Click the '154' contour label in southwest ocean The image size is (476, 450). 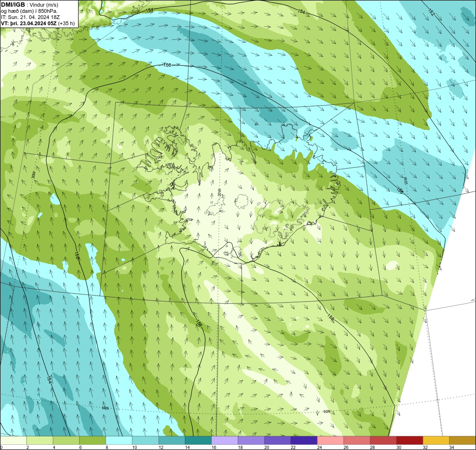[49, 380]
